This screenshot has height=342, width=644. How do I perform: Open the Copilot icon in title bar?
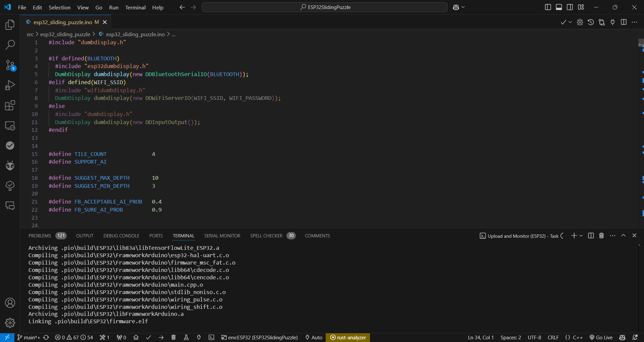pyautogui.click(x=456, y=7)
